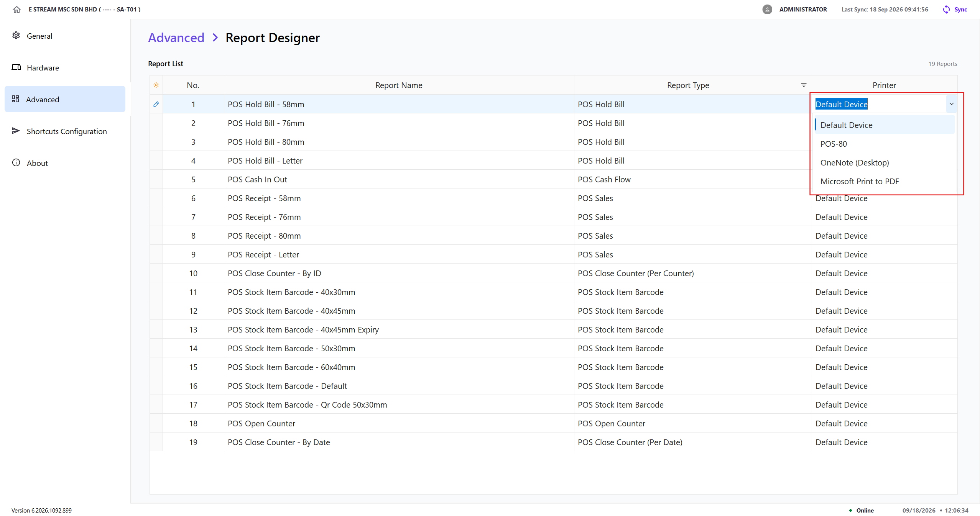Viewport: 980px width, 516px height.
Task: Sort by the Report Type column header
Action: pyautogui.click(x=688, y=85)
